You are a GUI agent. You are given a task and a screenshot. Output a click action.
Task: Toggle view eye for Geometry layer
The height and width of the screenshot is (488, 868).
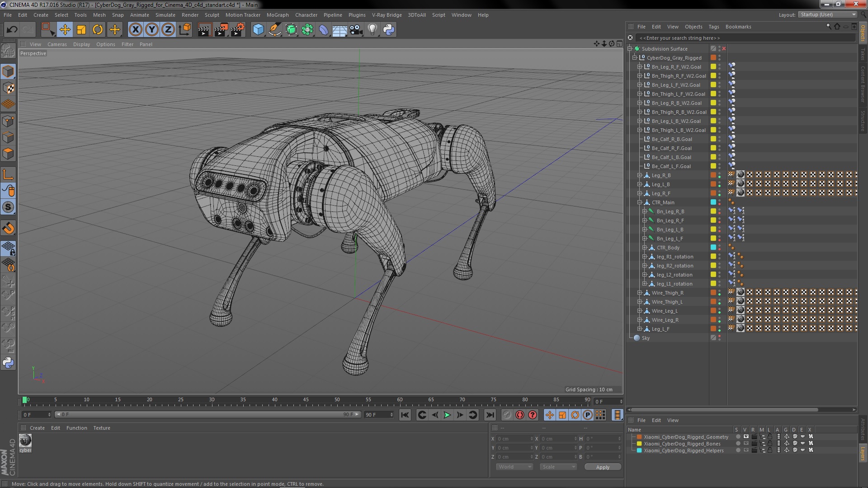[x=746, y=437]
